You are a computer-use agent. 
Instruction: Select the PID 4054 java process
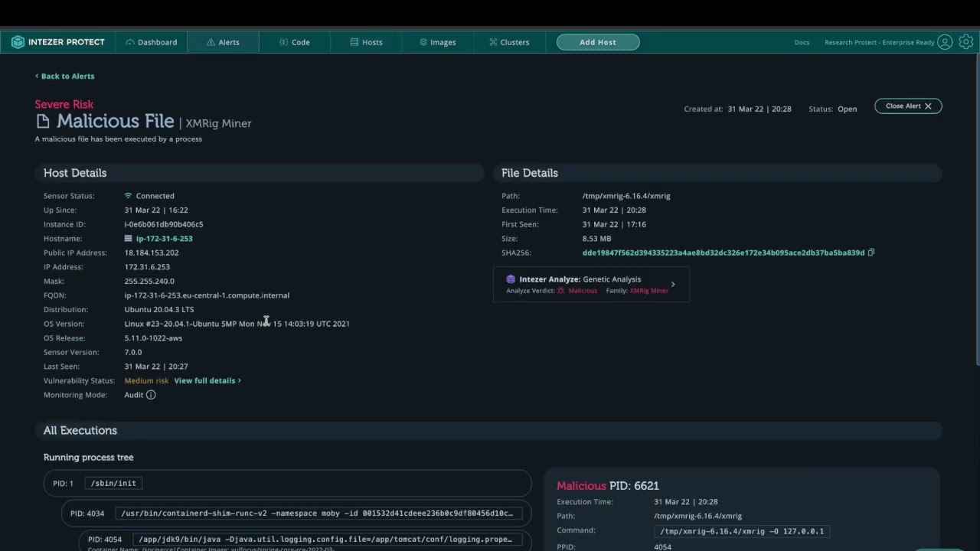305,540
